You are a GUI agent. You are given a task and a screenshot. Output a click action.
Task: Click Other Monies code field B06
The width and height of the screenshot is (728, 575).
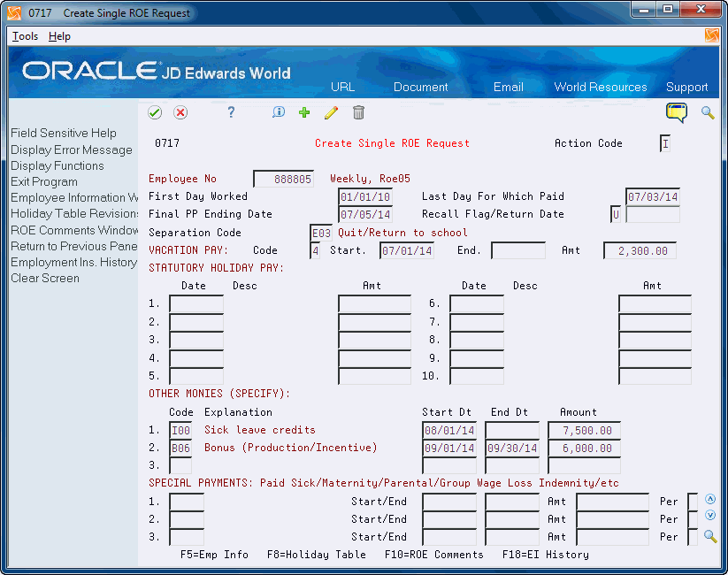pos(180,448)
